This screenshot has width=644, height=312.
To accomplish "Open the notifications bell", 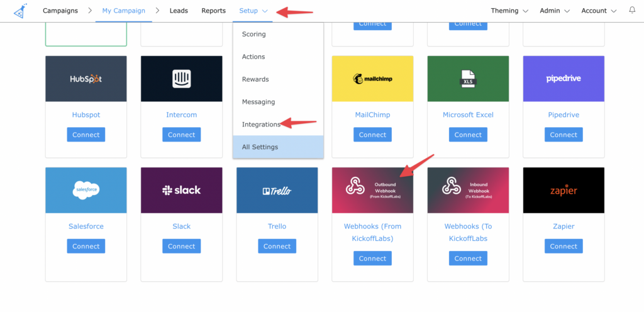I will pyautogui.click(x=632, y=10).
